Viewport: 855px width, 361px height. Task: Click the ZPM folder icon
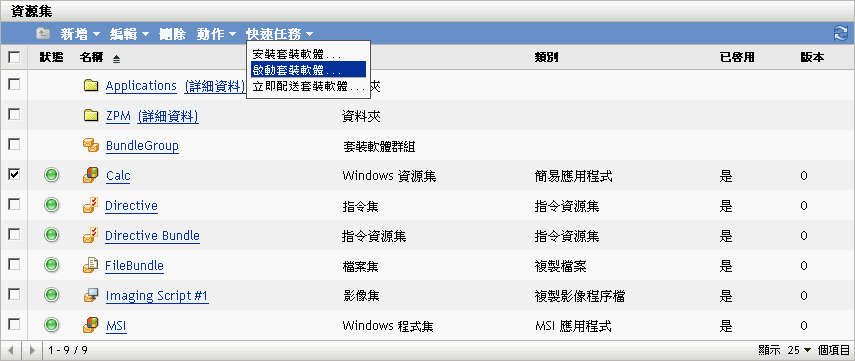click(91, 116)
